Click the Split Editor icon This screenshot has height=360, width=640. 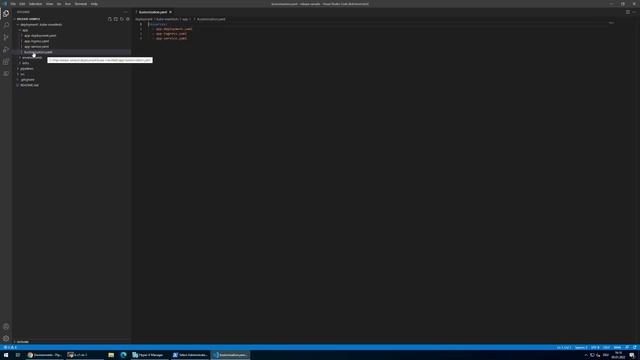tap(627, 12)
